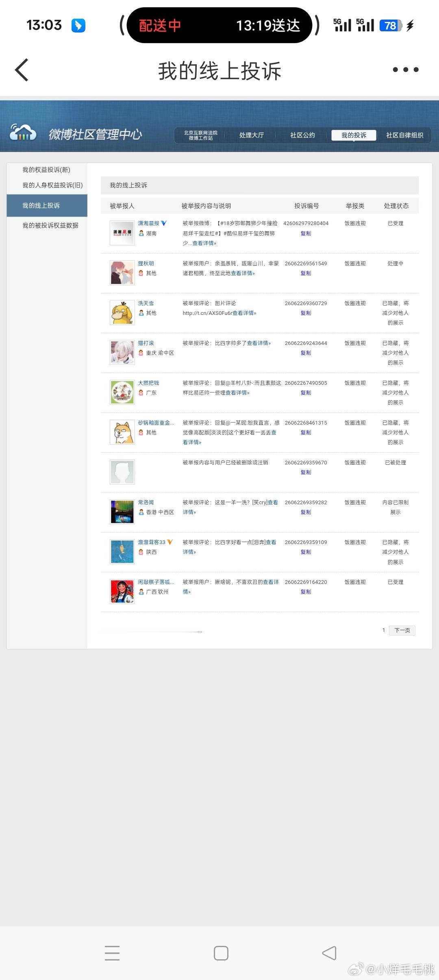Select 我的线上投诉 sidebar item

[x=47, y=206]
